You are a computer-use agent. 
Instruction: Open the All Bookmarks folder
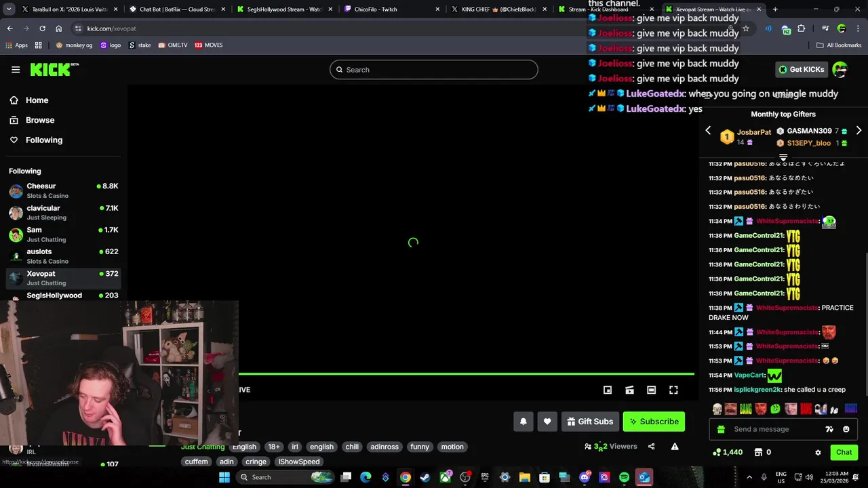pos(839,45)
